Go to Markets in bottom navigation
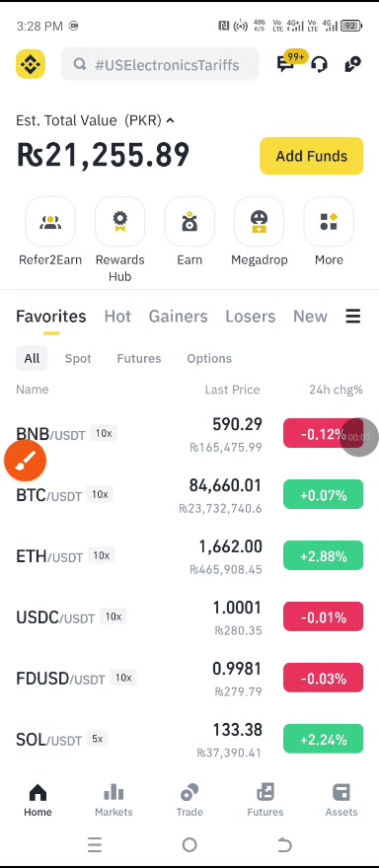 tap(114, 801)
